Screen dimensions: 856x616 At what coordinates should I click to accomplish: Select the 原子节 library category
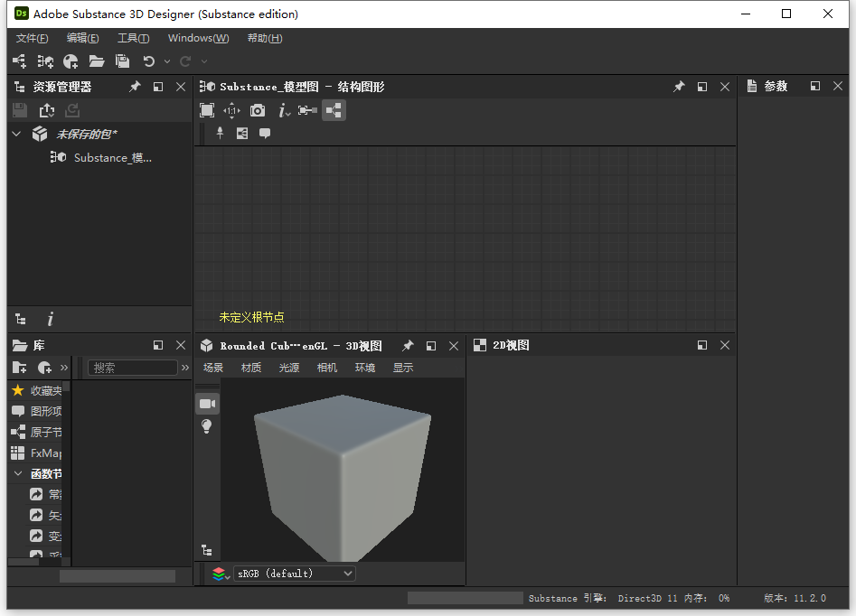(36, 432)
